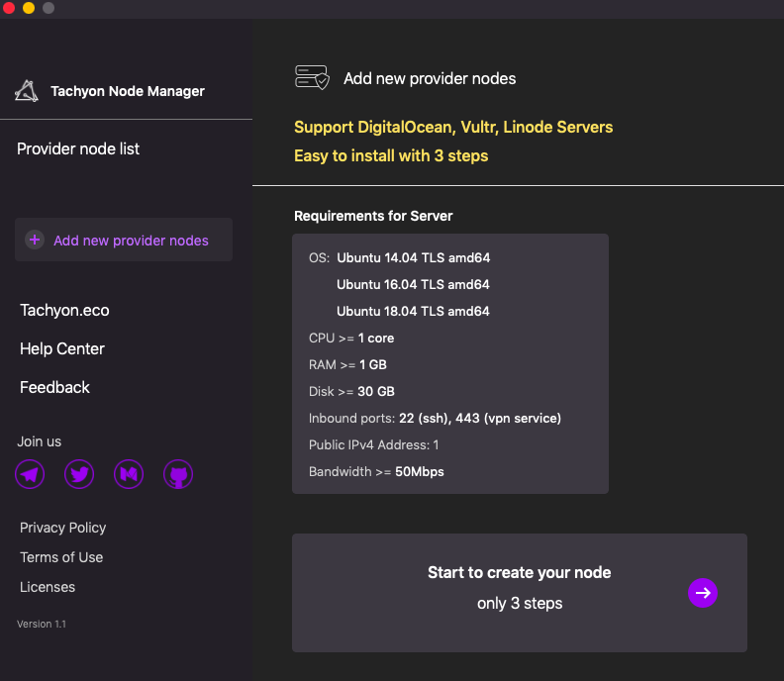
Task: Open the Provider node list
Action: [78, 149]
